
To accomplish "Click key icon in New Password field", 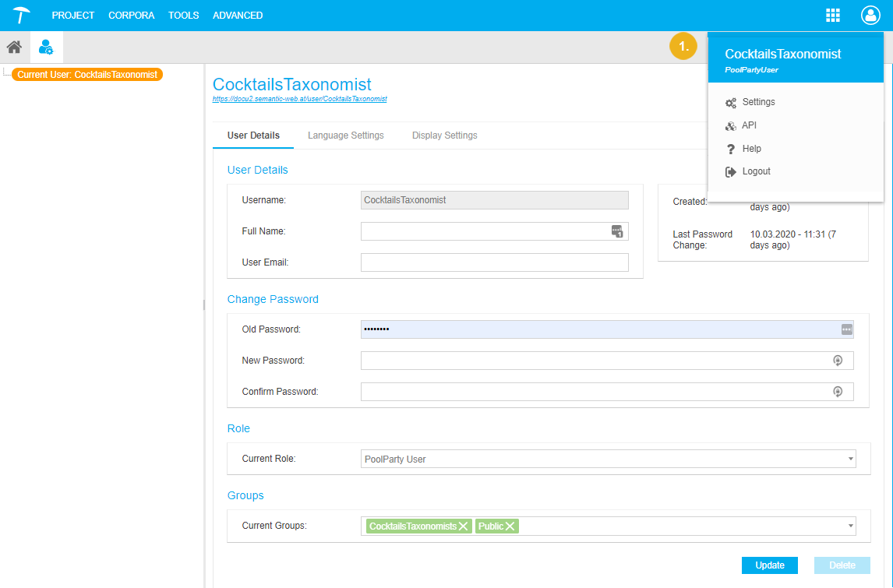I will click(838, 361).
